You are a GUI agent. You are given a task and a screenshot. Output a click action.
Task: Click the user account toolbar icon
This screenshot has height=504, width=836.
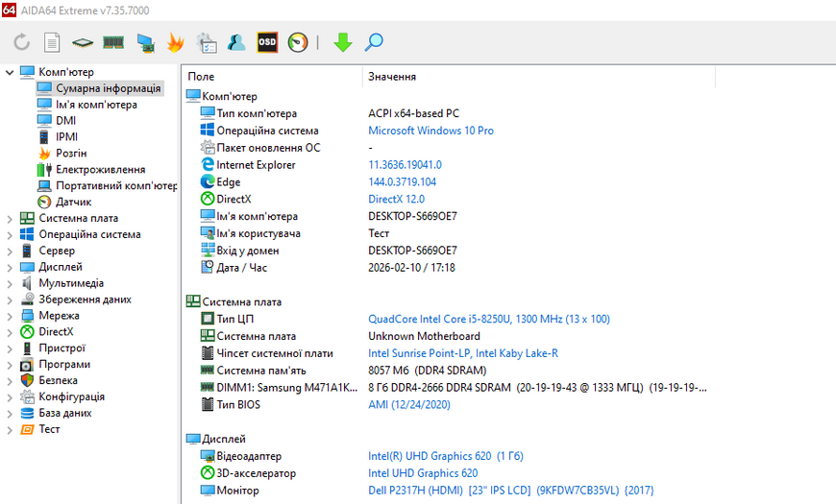point(236,42)
